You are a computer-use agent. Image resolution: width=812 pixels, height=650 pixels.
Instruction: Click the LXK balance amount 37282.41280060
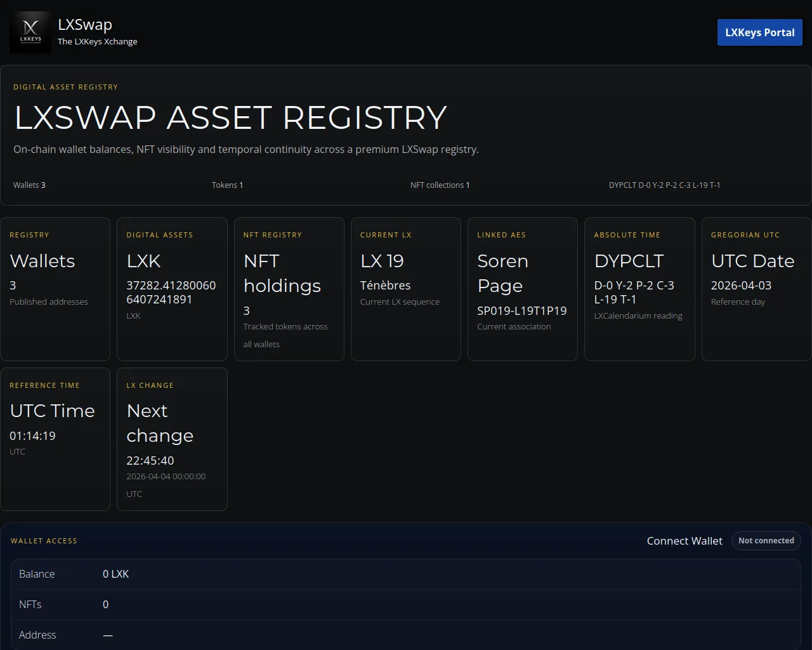[x=171, y=293]
